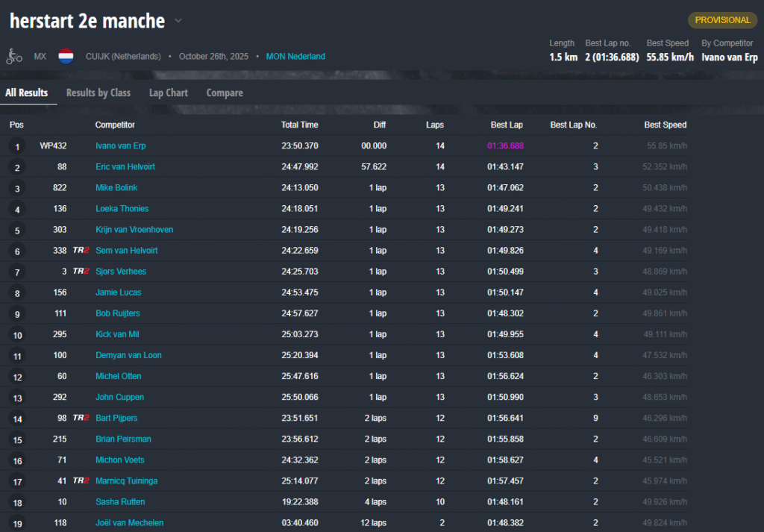Sort by Total Time column header
This screenshot has height=532, width=764.
(x=299, y=125)
